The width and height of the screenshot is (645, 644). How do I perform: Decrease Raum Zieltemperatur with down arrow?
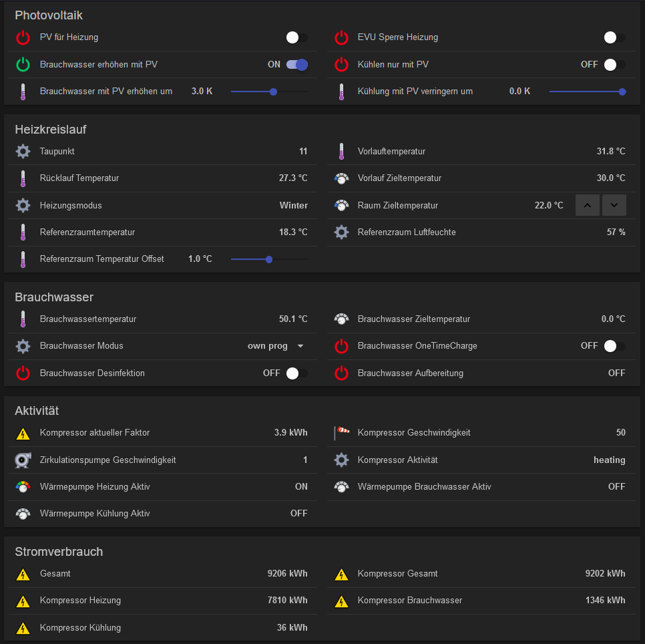(614, 205)
